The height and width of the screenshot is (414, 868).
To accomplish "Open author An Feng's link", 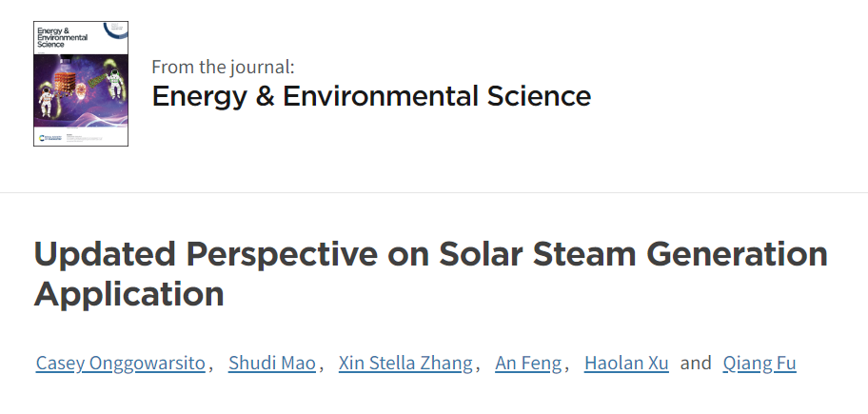I will tap(528, 363).
